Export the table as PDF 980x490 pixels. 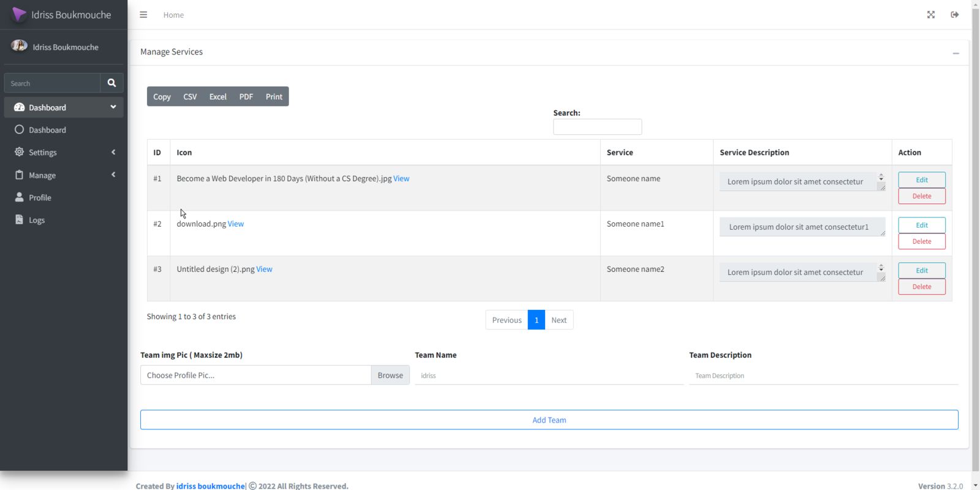click(246, 97)
